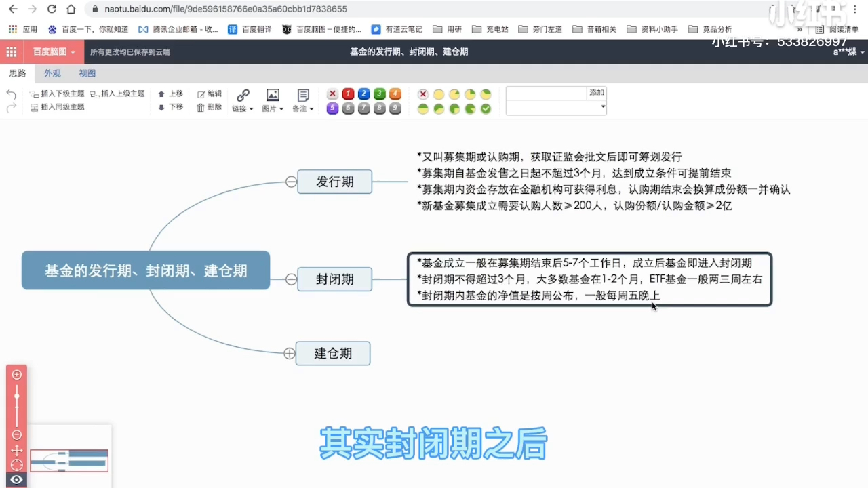Go to the browser home icon

(x=71, y=9)
